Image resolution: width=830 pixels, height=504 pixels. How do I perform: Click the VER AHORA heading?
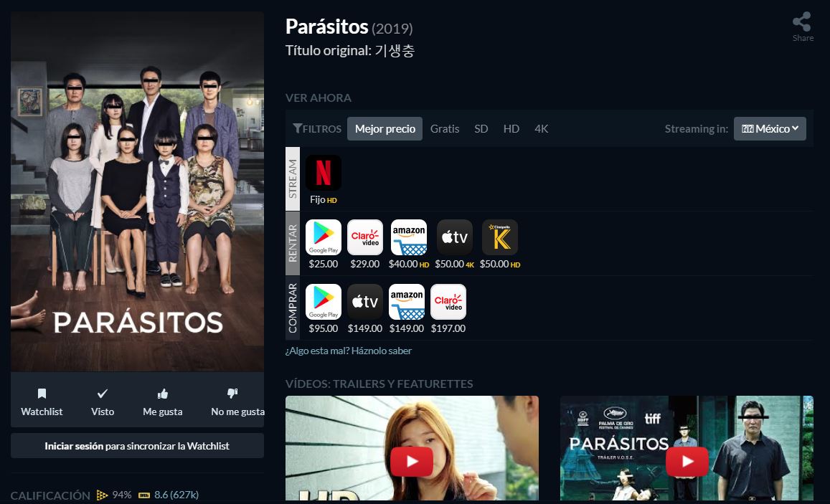(318, 98)
